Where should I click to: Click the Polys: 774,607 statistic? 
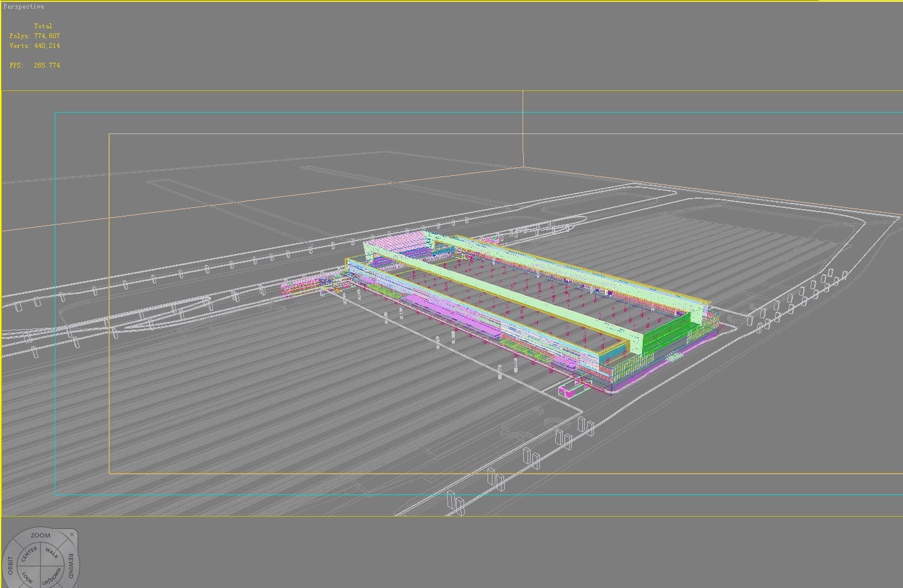pyautogui.click(x=34, y=36)
